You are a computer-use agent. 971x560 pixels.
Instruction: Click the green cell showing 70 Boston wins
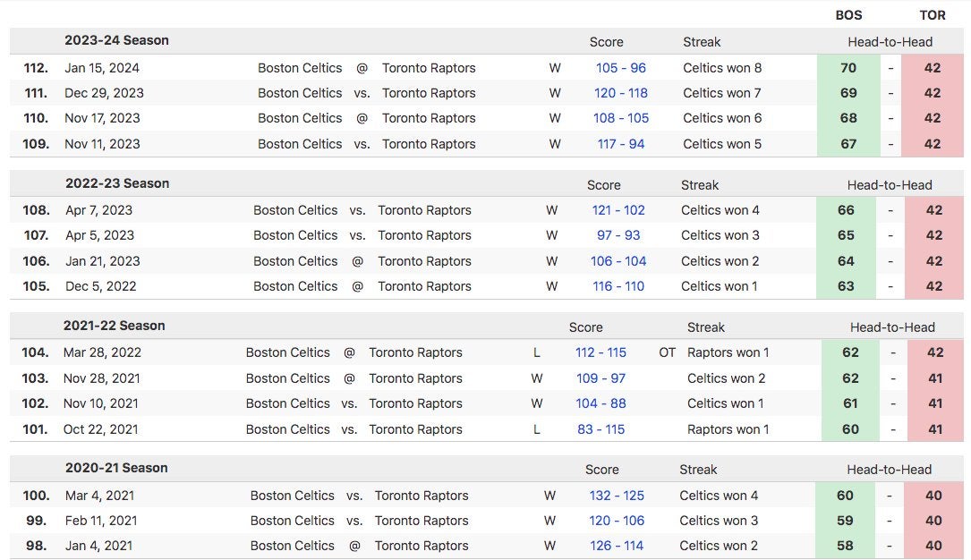(x=848, y=68)
